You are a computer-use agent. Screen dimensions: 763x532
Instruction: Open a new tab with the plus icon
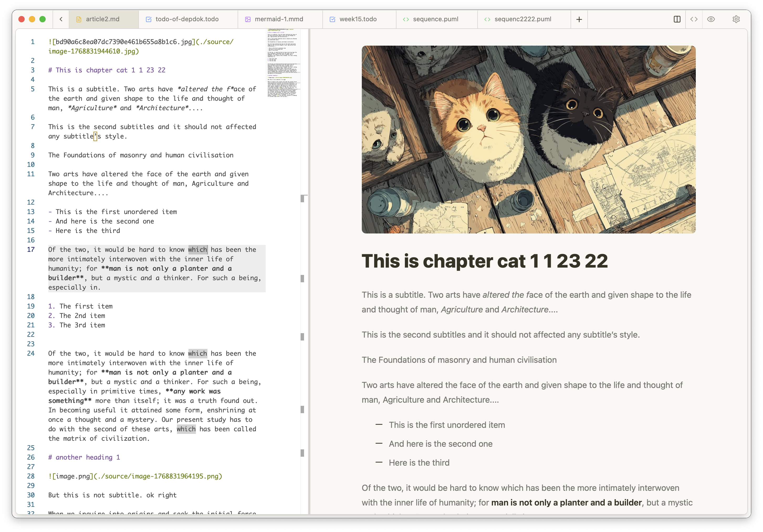pos(579,19)
